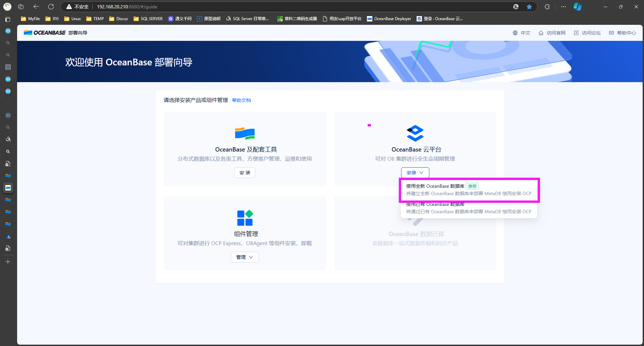Click the browser extensions puzzle icon
644x346 pixels.
(547, 7)
